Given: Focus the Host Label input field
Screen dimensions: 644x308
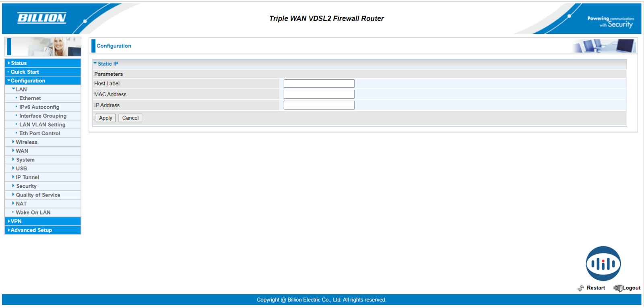Looking at the screenshot, I should click(319, 84).
